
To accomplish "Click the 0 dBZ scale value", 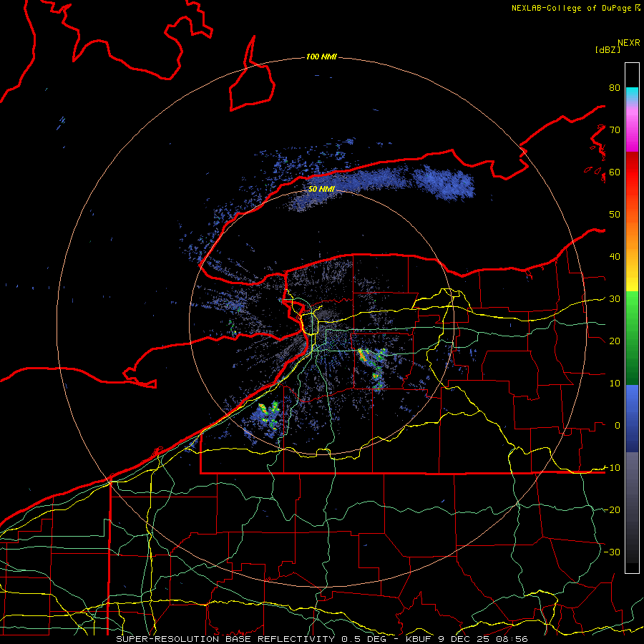I will pos(618,426).
